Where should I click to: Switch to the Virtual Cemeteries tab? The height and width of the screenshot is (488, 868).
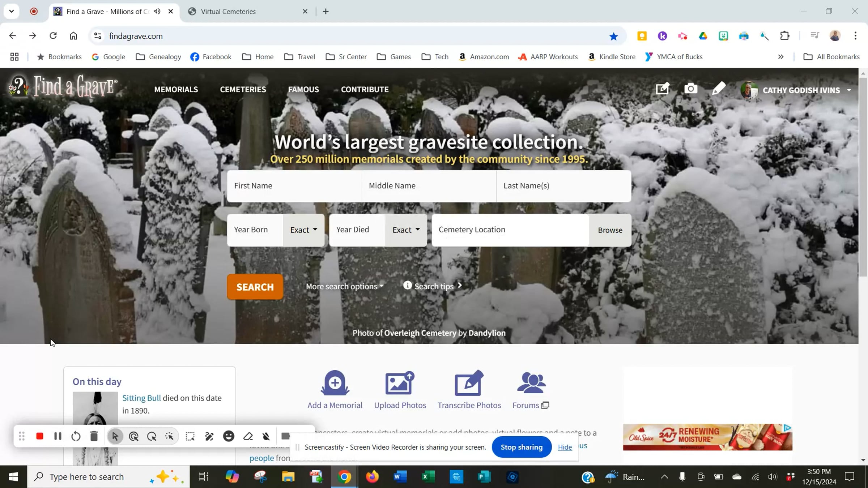[247, 12]
